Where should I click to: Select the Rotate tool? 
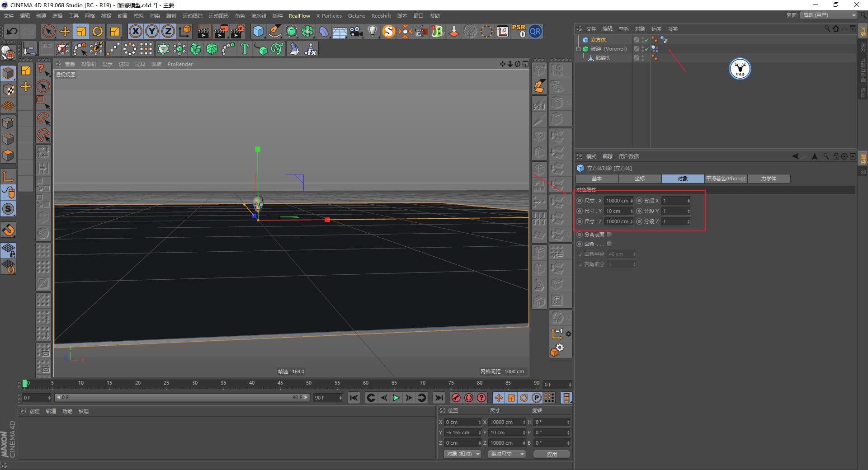pos(98,31)
